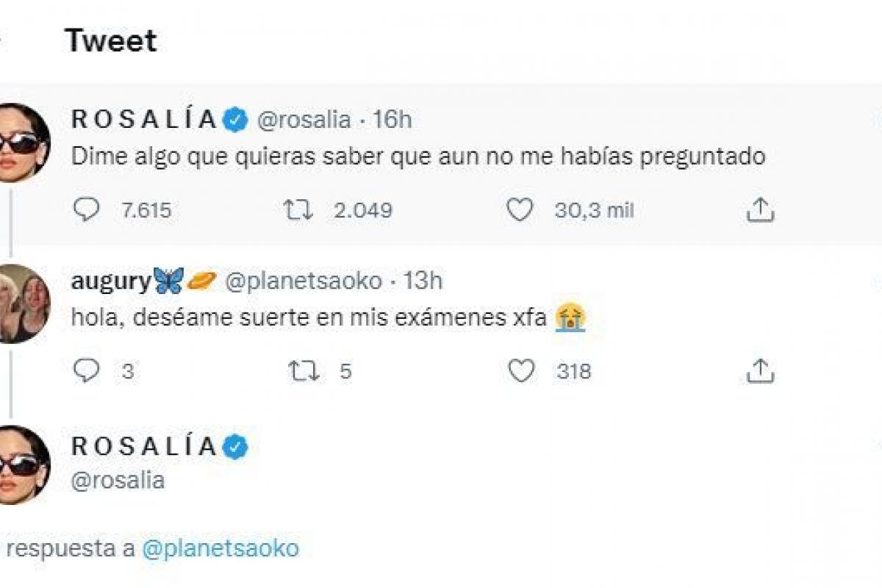Viewport: 882px width, 588px height.
Task: Open ROSALÍA display name in first tweet
Action: click(x=144, y=119)
